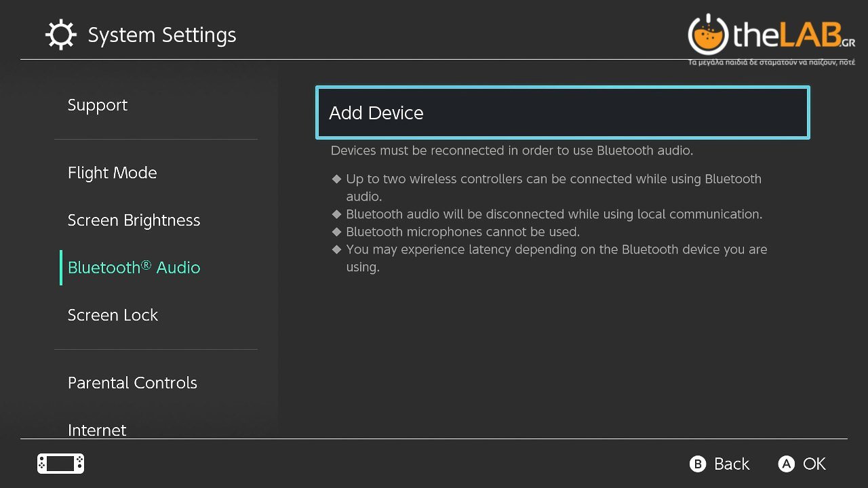Click the latency warning note
The height and width of the screenshot is (488, 868).
tap(556, 258)
